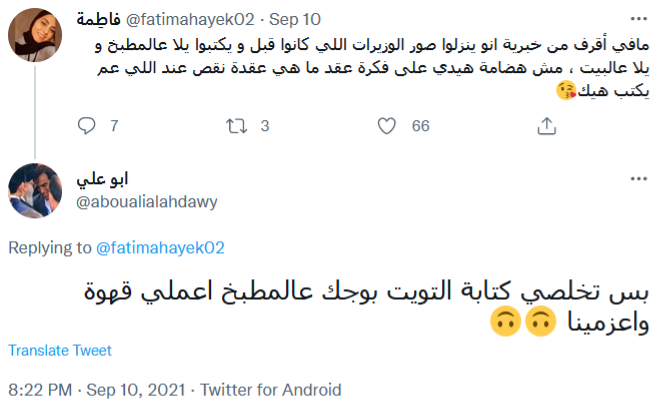Click Translate Tweet
This screenshot has height=418, width=670.
[x=60, y=351]
